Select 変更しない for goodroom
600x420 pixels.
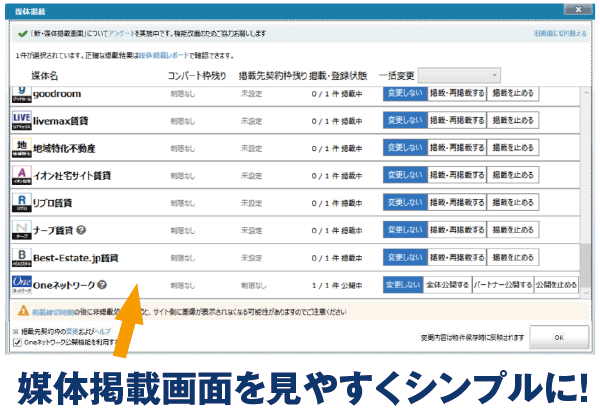tap(405, 93)
